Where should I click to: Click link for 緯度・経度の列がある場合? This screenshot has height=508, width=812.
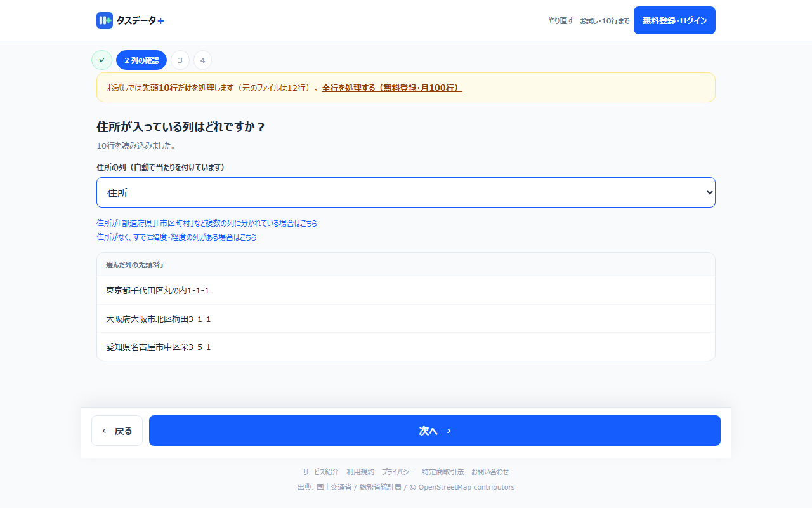[176, 237]
